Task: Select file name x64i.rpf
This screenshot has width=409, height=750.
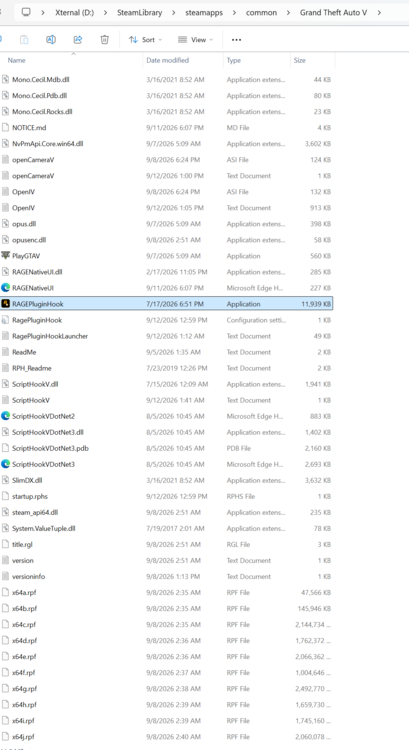Action: (23, 720)
